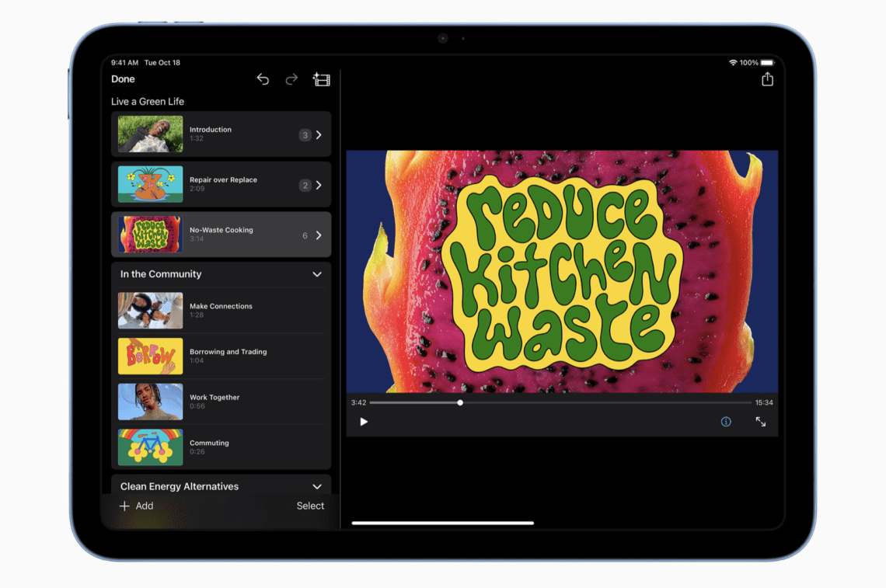
Task: Open the Introduction scene chevron
Action: 319,135
